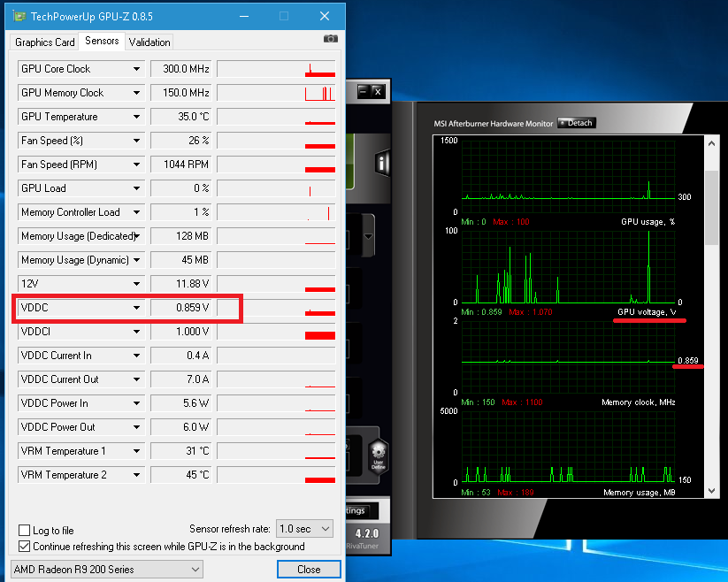Image resolution: width=728 pixels, height=582 pixels.
Task: Click the Afterburner User Define gear icon
Action: (x=379, y=456)
